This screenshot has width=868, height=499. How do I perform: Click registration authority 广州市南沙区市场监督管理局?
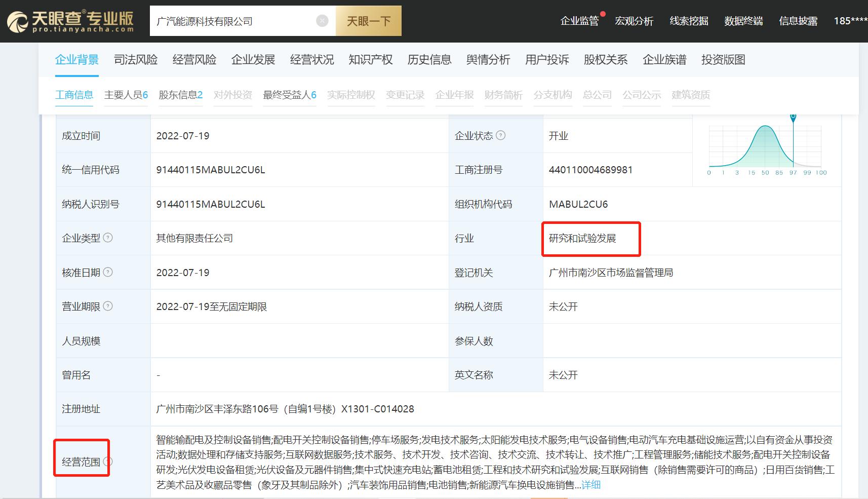[611, 273]
